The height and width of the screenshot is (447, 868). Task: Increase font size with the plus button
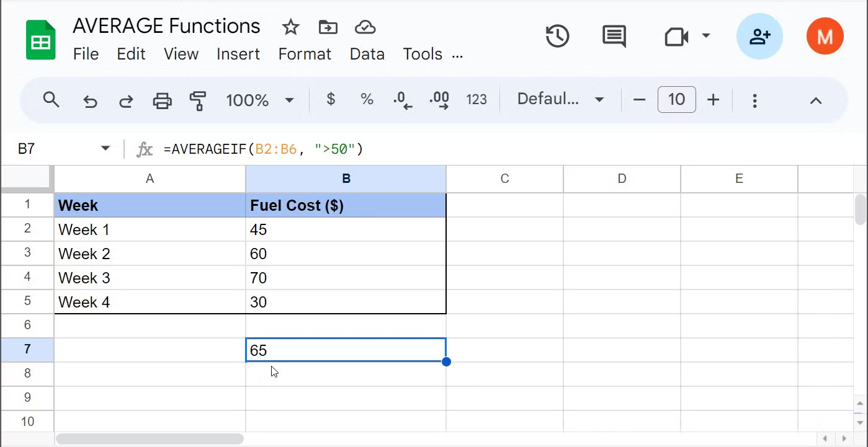coord(713,99)
